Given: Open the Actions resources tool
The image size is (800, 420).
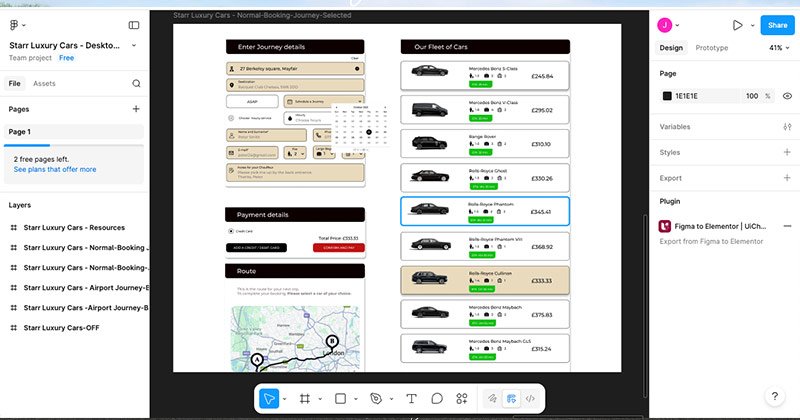Looking at the screenshot, I should [x=462, y=398].
